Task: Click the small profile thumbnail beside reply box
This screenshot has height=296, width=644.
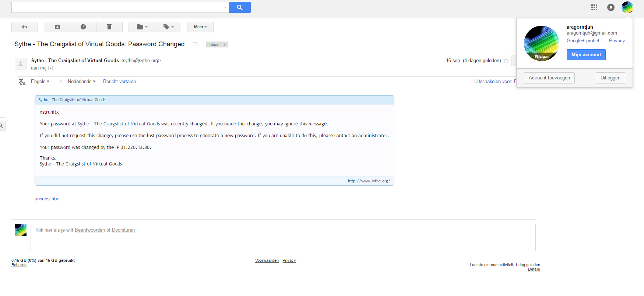Action: [x=21, y=230]
